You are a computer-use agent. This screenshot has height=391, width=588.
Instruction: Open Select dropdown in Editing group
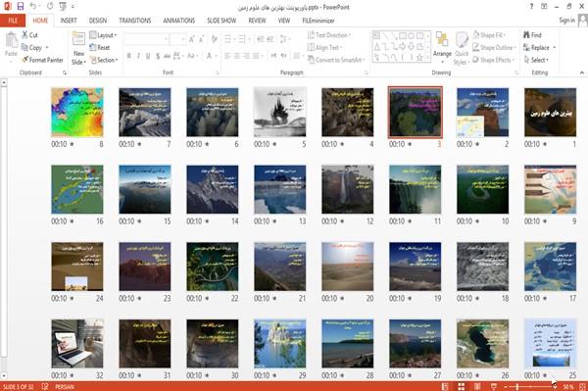[x=536, y=60]
